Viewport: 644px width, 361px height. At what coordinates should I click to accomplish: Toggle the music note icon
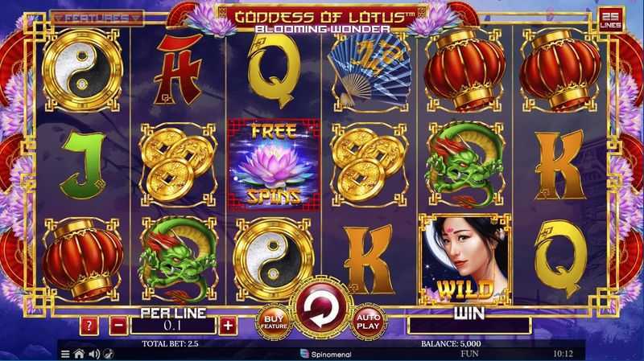[x=108, y=354]
